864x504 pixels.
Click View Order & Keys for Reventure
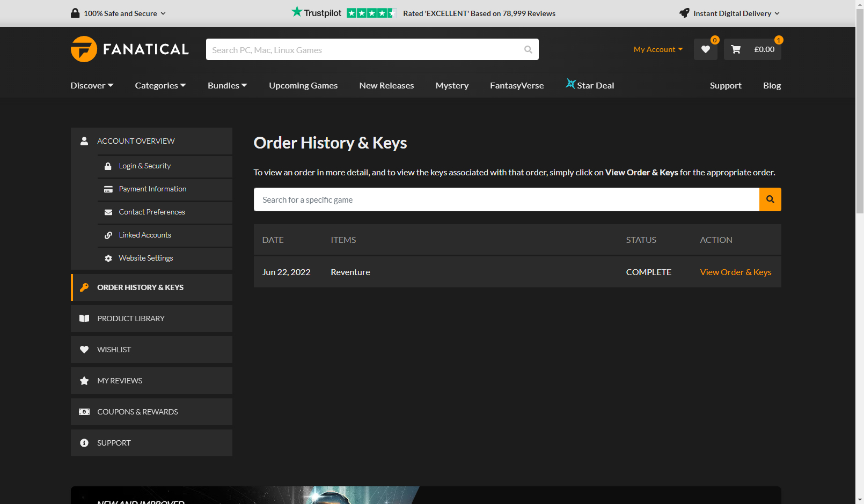[x=735, y=272]
